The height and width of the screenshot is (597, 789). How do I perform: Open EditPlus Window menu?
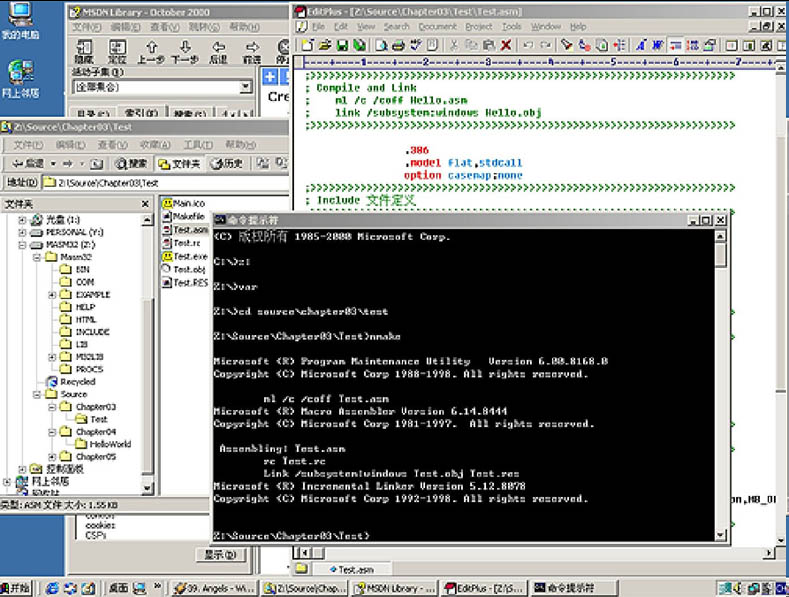546,27
